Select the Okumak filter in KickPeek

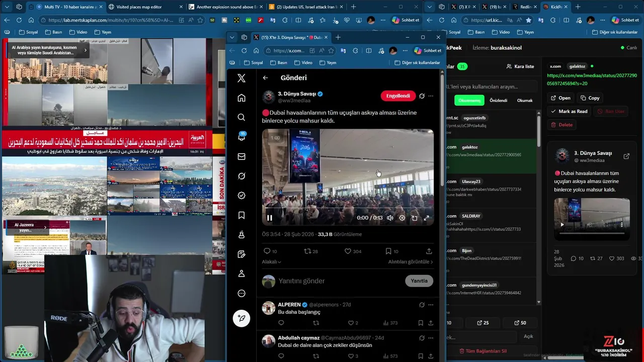tap(525, 100)
